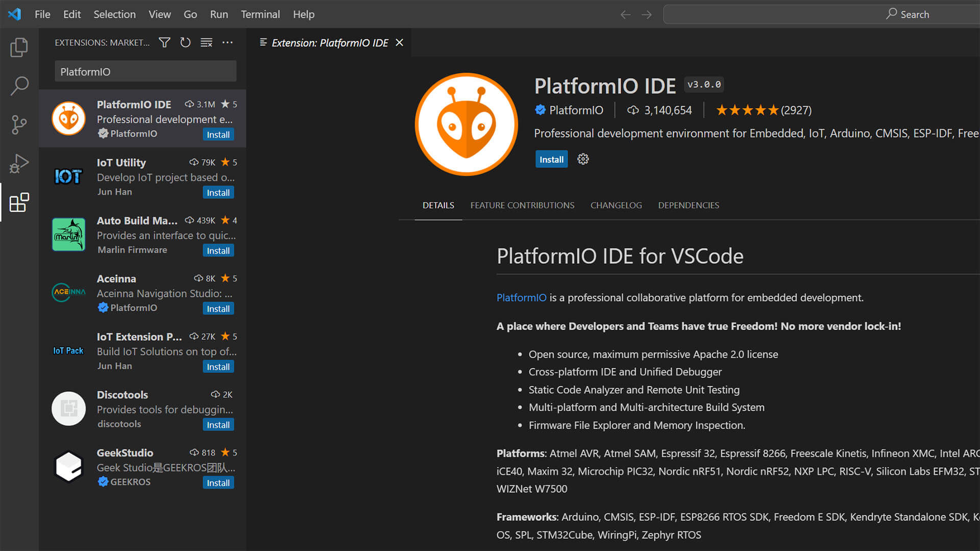Click the PlatformIO verified publisher badge
The image size is (980, 551).
pos(539,110)
